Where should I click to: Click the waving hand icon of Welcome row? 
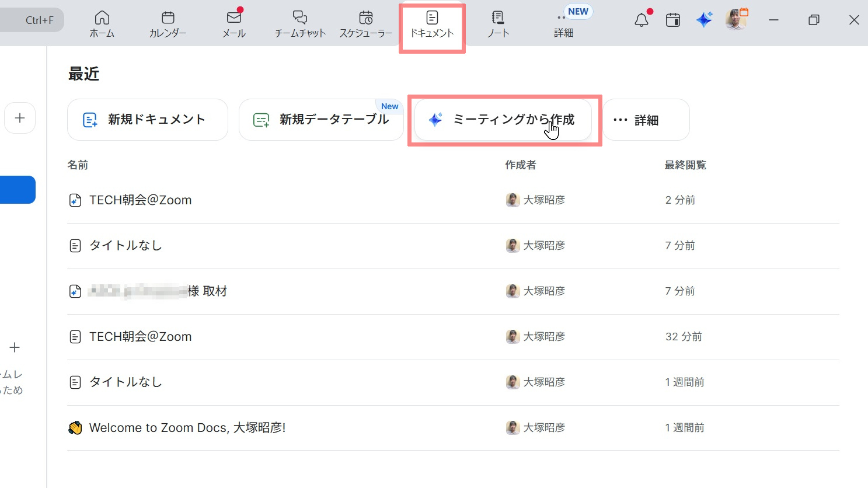click(75, 428)
